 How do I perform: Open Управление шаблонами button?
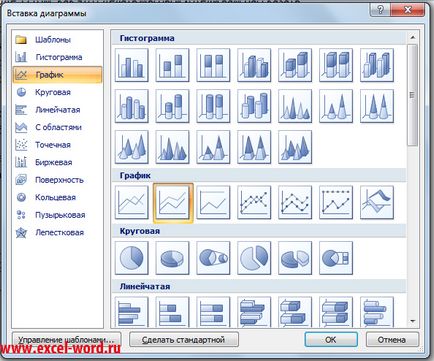click(66, 340)
